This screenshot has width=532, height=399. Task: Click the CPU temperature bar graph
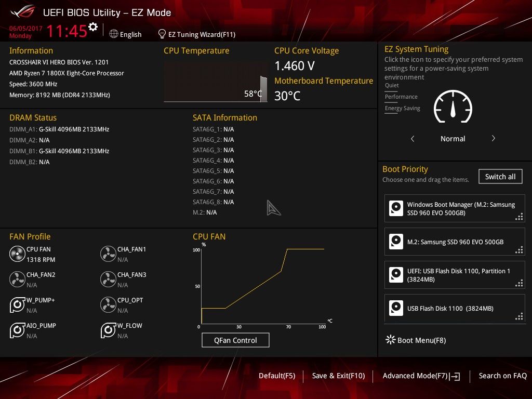click(216, 82)
